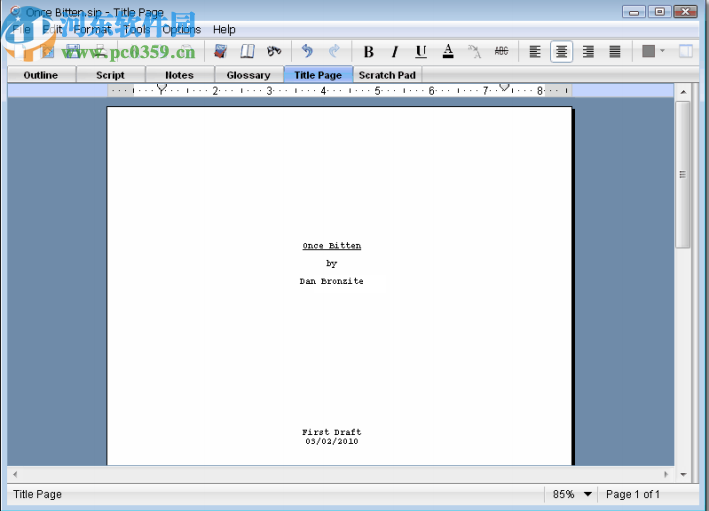Click the Title Page status bar label
Viewport: 709px width, 511px height.
pyautogui.click(x=37, y=494)
